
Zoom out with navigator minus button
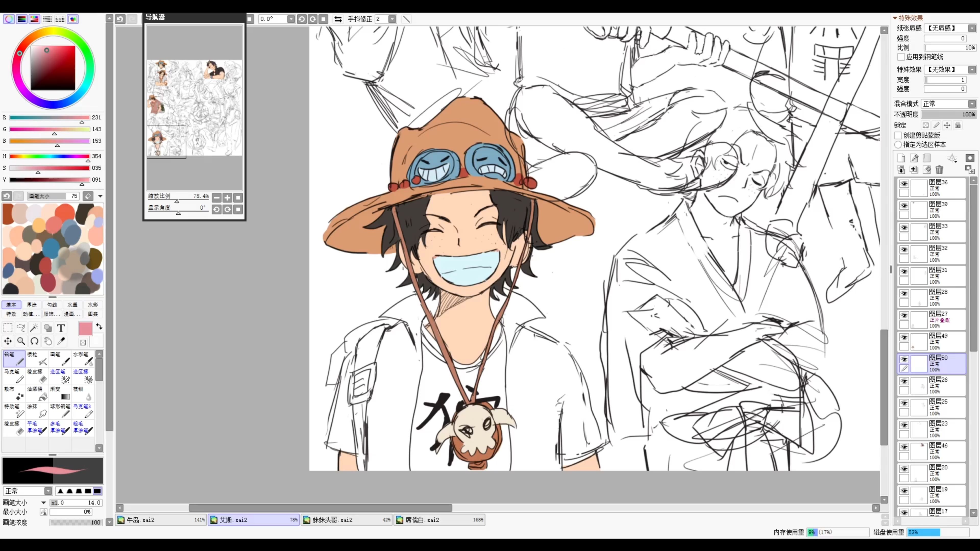point(216,197)
